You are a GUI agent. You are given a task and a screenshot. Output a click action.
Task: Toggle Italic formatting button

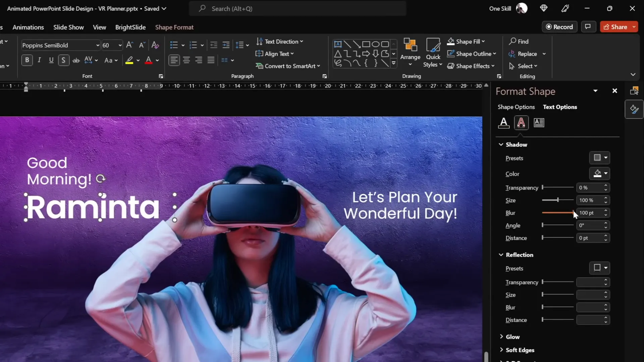39,60
